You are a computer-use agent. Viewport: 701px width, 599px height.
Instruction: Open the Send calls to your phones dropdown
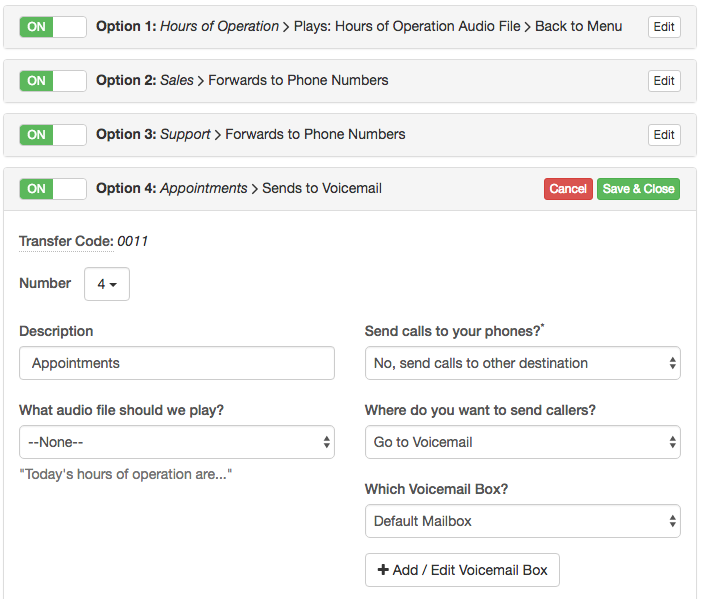click(523, 363)
